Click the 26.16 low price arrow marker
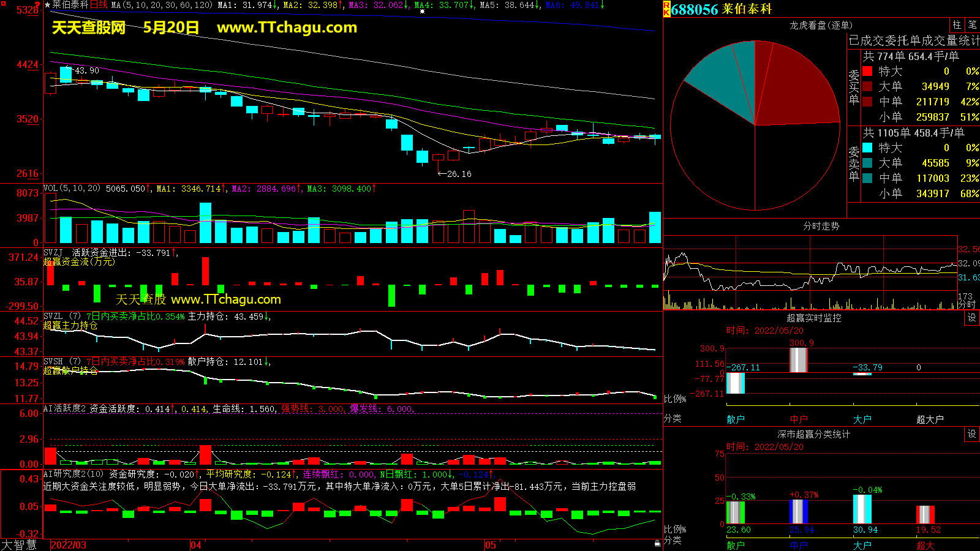The image size is (980, 551). click(454, 174)
